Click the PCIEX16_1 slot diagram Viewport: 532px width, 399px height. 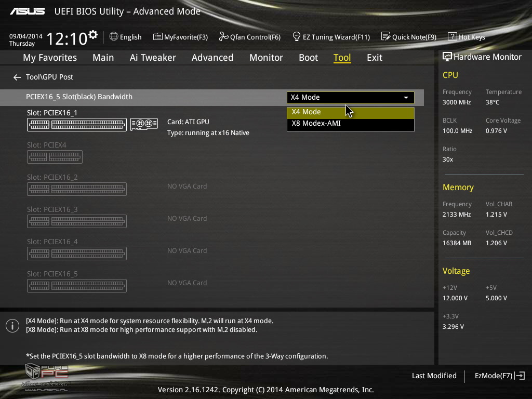pos(77,125)
